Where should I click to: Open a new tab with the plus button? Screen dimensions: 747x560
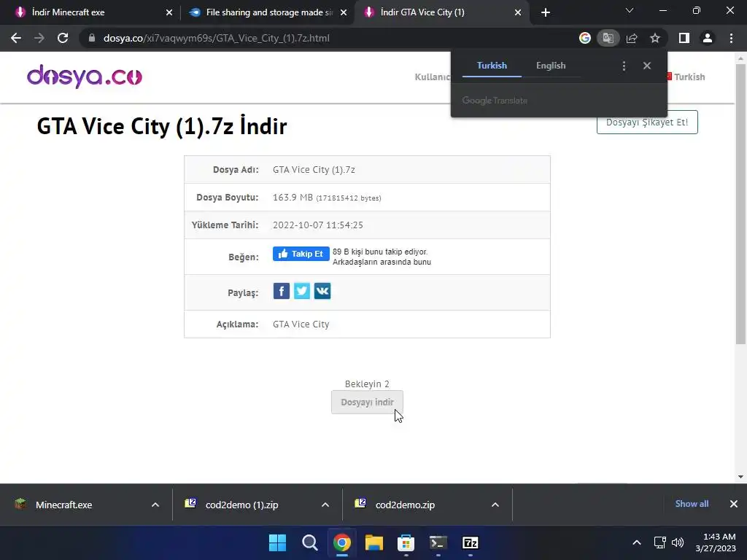click(x=546, y=12)
